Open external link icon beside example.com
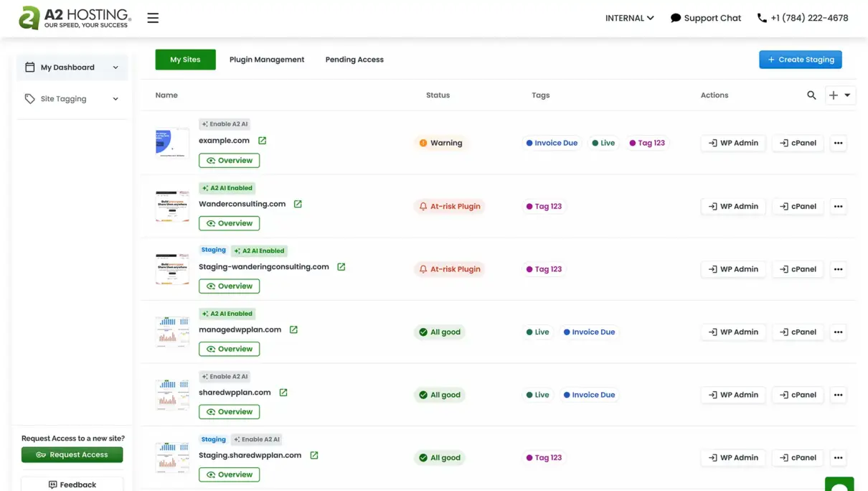 [x=262, y=141]
